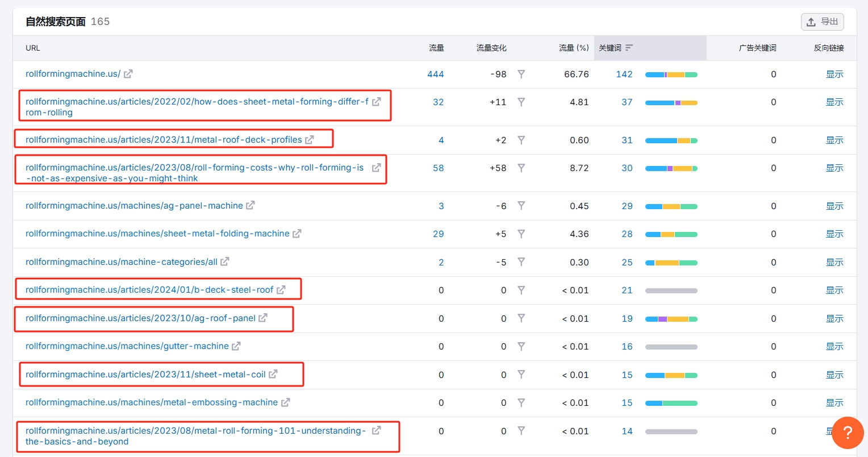Open articles/2023/10/ag-roof-panel URL link
This screenshot has width=868, height=457.
[x=140, y=318]
